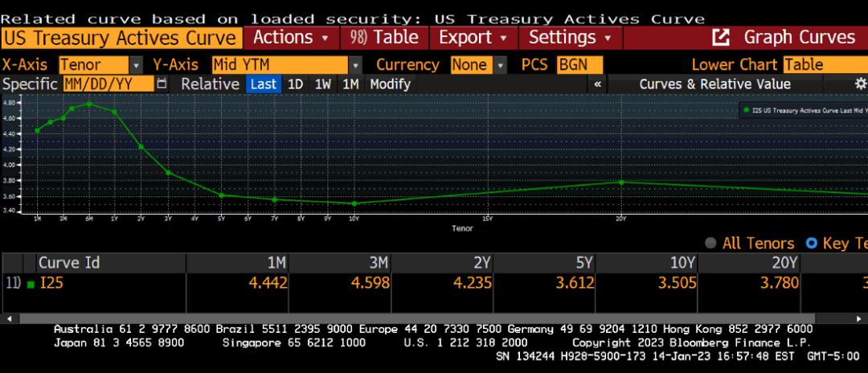868x373 pixels.
Task: Open the Actions menu
Action: 291,37
